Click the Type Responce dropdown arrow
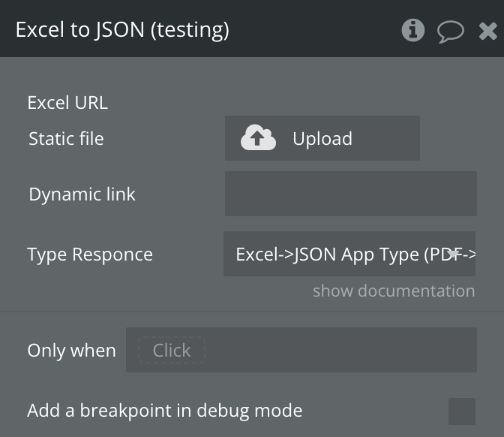 (x=454, y=254)
